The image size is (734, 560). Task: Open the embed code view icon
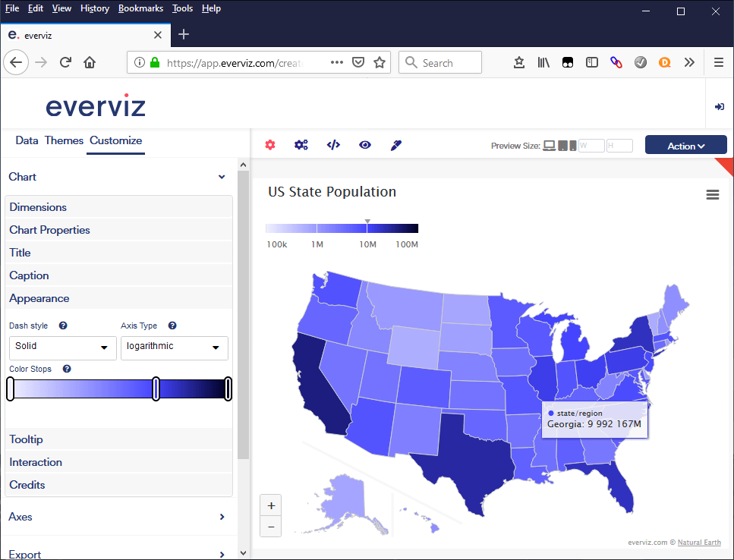(333, 145)
